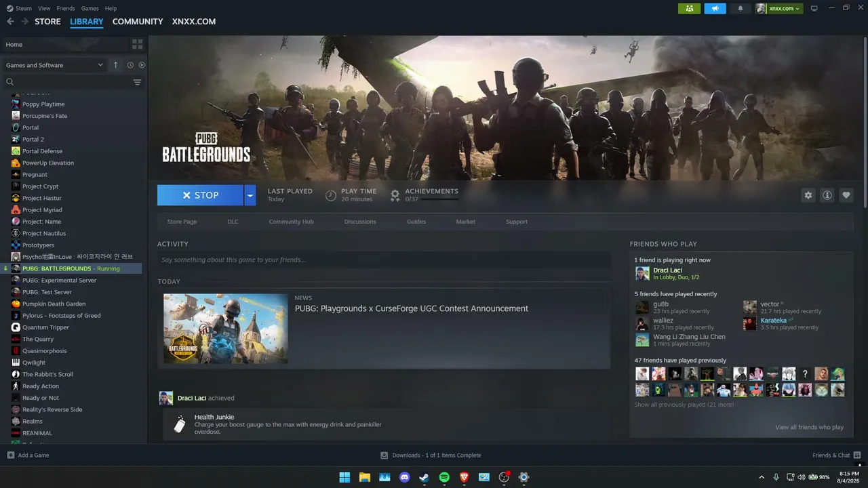Toggle the ready-to-play filter icon
The height and width of the screenshot is (488, 868).
click(x=142, y=65)
